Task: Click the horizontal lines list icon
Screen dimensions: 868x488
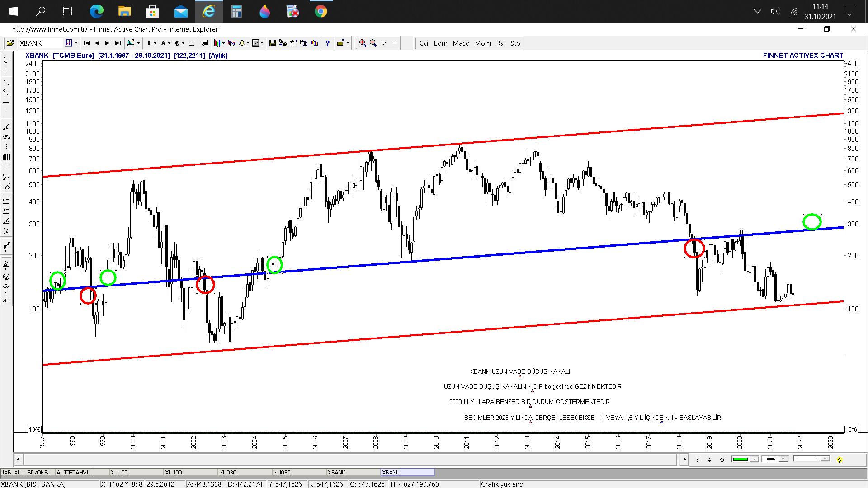Action: (x=191, y=43)
